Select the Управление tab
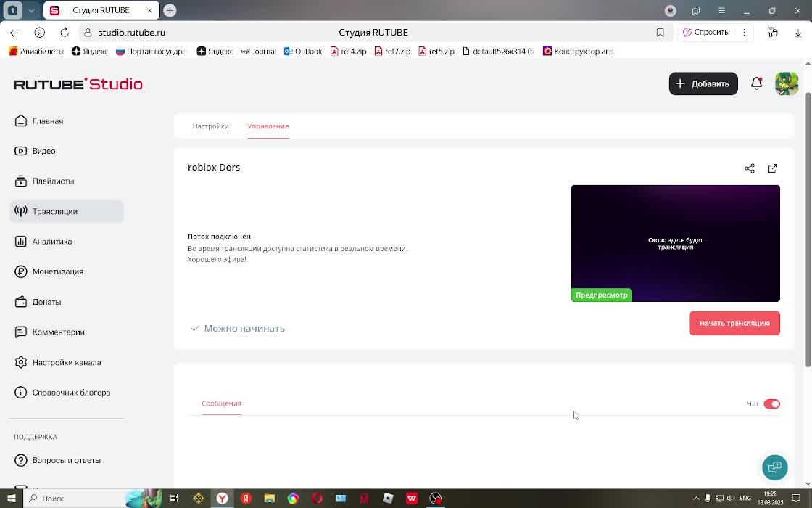 (268, 126)
